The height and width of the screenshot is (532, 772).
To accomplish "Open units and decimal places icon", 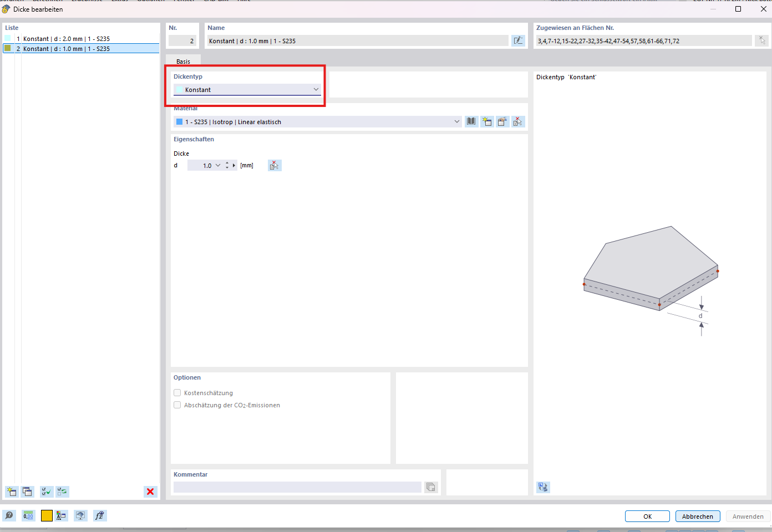I will tap(28, 516).
